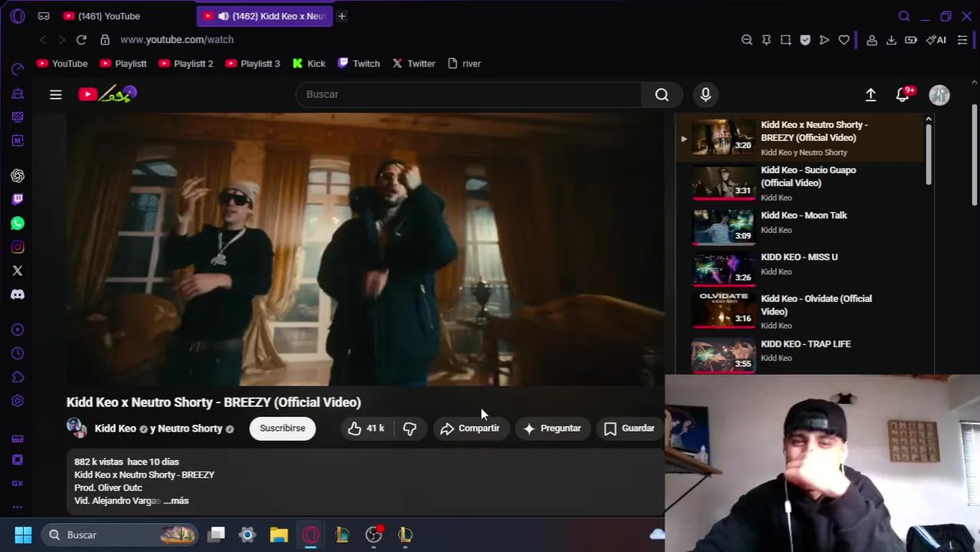Open the ad blocker shield icon
Viewport: 980px width, 552px height.
[805, 40]
